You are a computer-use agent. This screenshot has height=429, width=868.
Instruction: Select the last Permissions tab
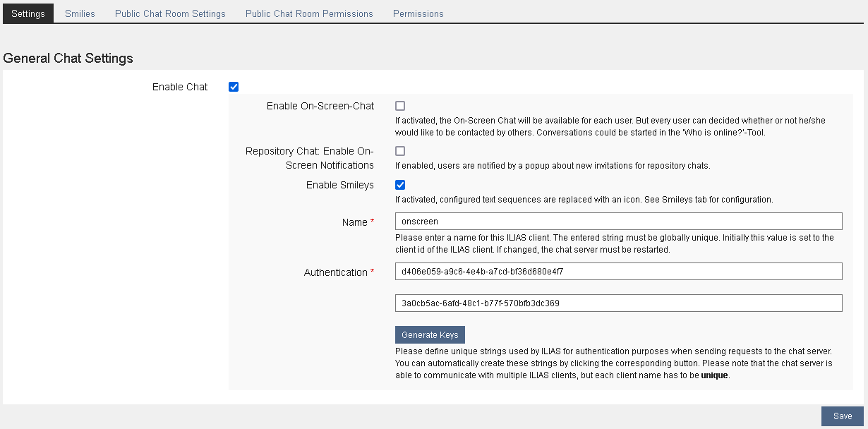coord(418,13)
